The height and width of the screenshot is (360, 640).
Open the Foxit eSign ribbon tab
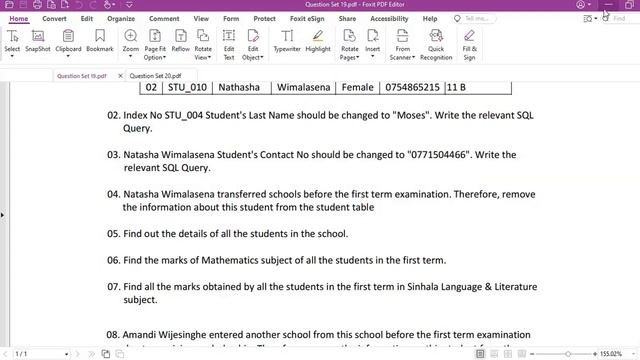307,19
